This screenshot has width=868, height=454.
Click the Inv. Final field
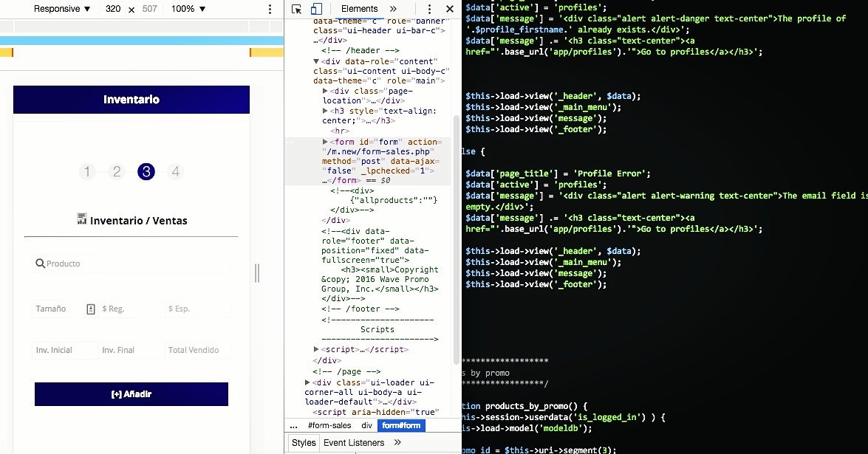131,350
